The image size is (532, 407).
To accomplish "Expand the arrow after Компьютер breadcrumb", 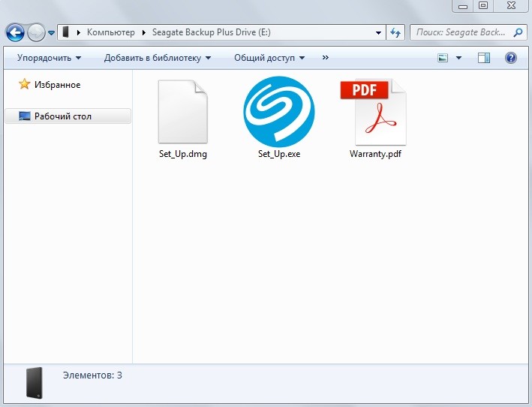I will coord(144,32).
